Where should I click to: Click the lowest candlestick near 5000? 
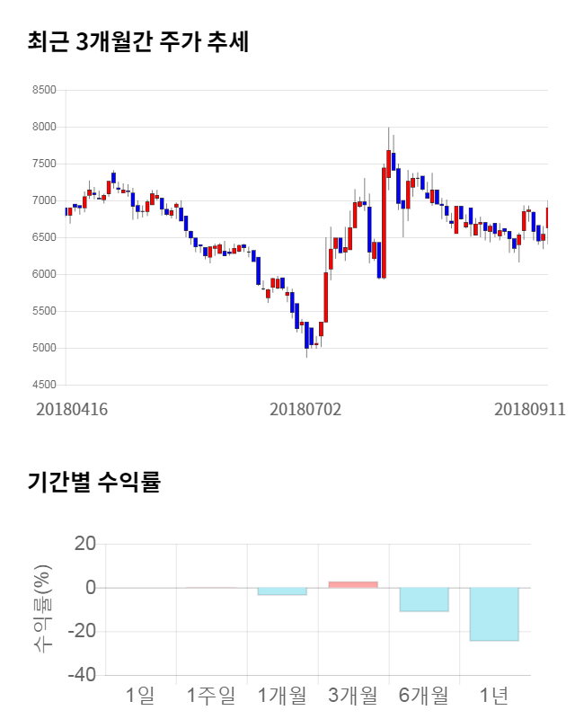306,335
